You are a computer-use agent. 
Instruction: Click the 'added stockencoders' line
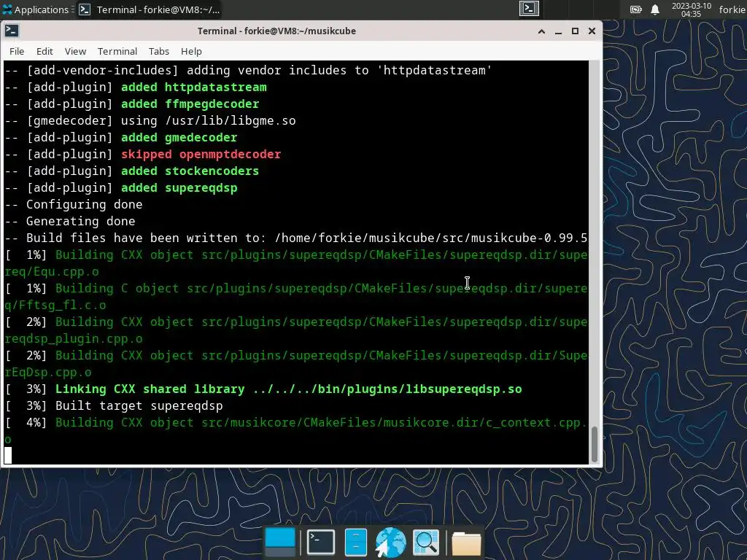click(132, 171)
